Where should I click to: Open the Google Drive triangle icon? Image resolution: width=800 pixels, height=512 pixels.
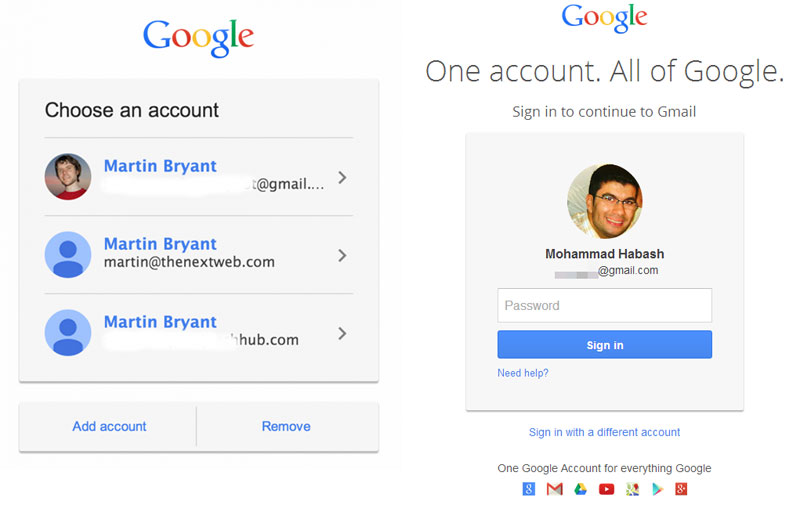coord(580,489)
